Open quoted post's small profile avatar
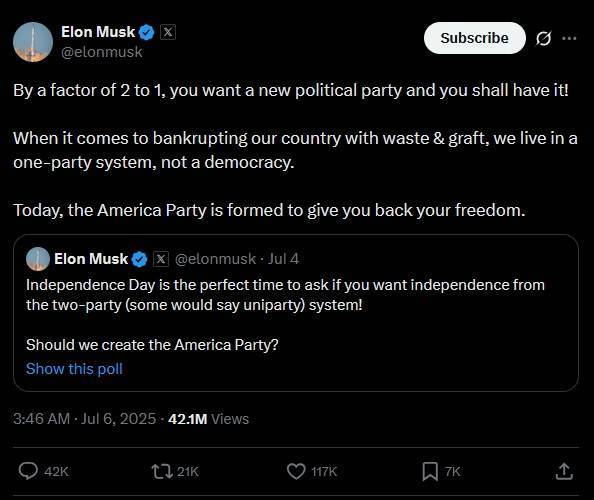Screen dimensions: 594x500 coord(38,259)
